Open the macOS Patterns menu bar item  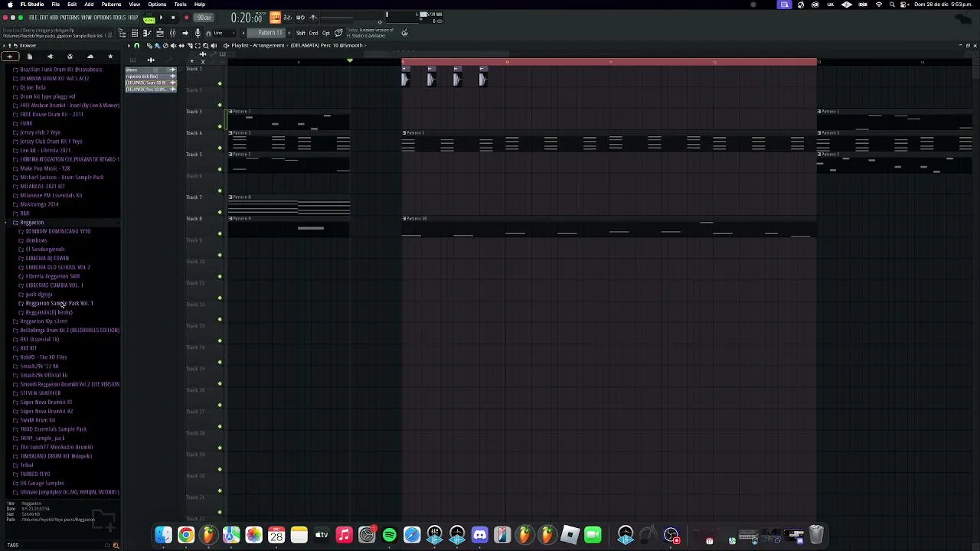coord(111,5)
